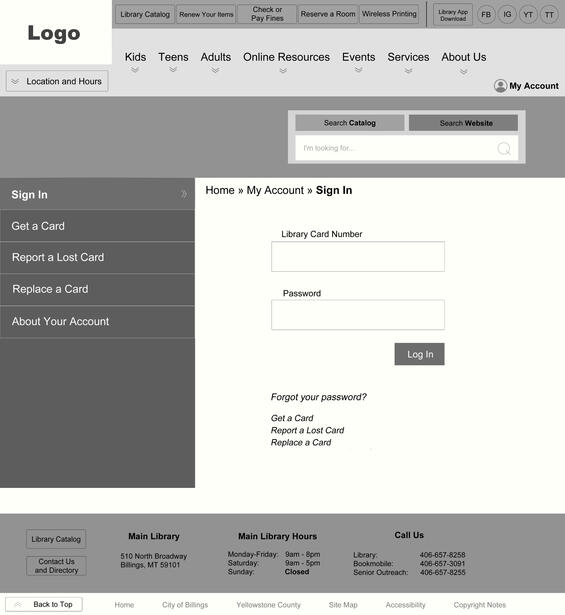565x615 pixels.
Task: Click the footer Home link
Action: 124,605
